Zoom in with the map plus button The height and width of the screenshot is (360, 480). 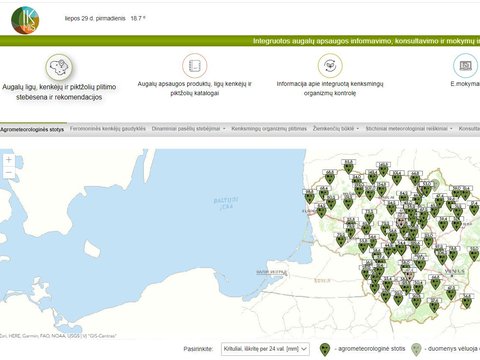(9, 160)
